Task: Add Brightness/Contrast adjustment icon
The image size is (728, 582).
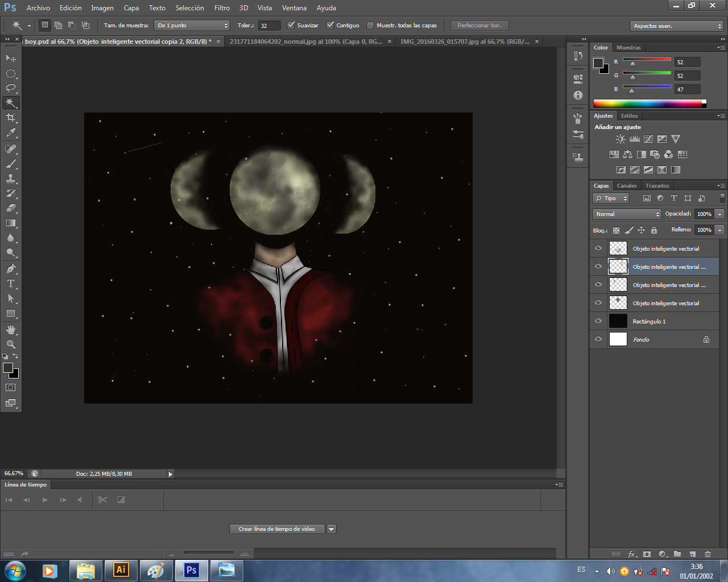Action: tap(621, 139)
